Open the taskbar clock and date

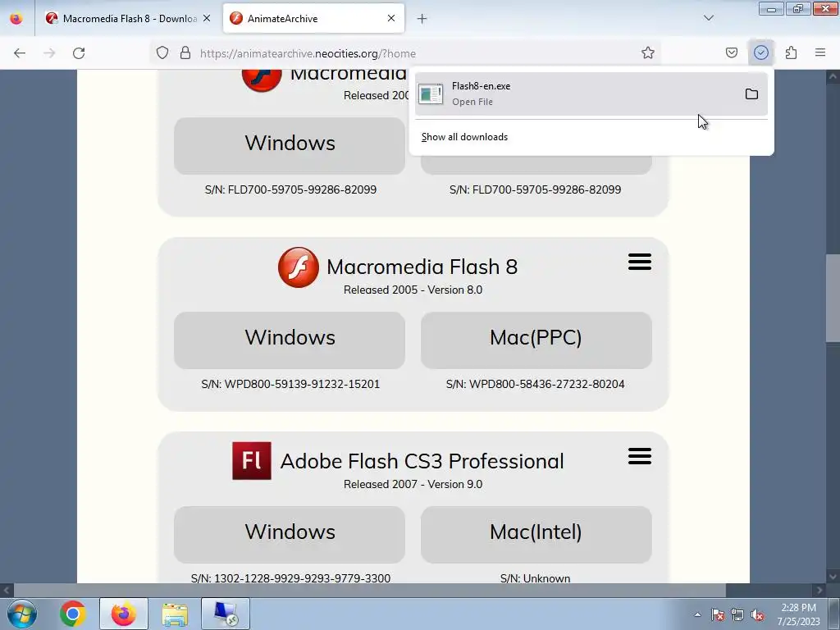coord(798,614)
